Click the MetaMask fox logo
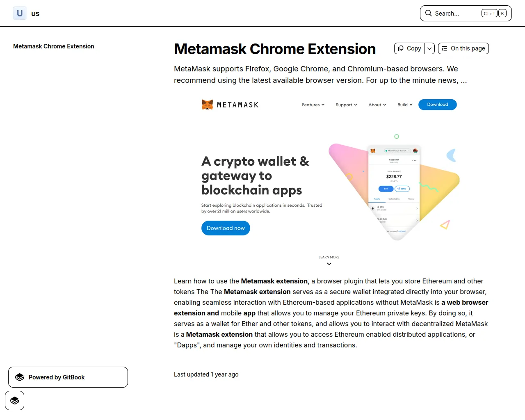Screen dimensions: 525x420 pyautogui.click(x=207, y=105)
